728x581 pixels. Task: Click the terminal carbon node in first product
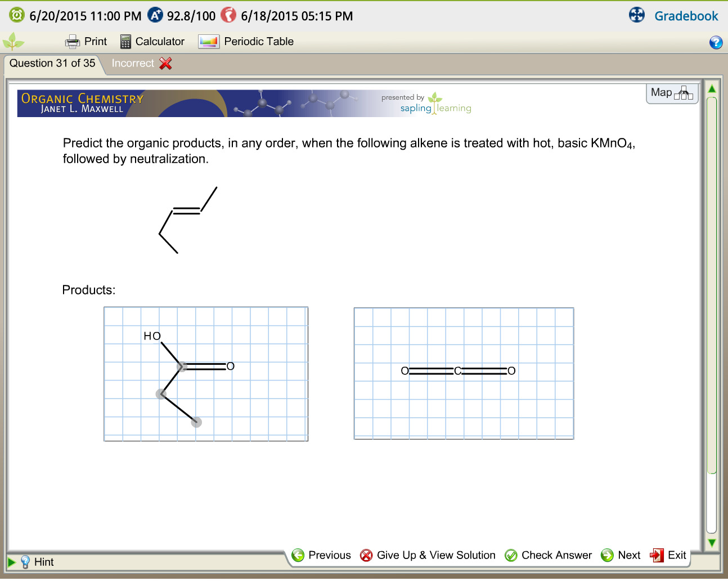click(x=196, y=422)
